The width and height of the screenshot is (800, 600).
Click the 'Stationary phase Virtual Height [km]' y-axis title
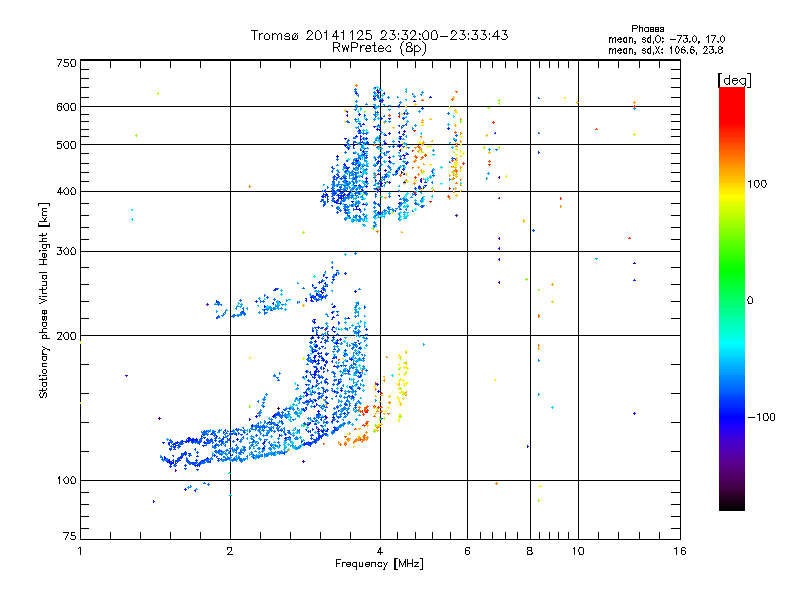(x=44, y=300)
